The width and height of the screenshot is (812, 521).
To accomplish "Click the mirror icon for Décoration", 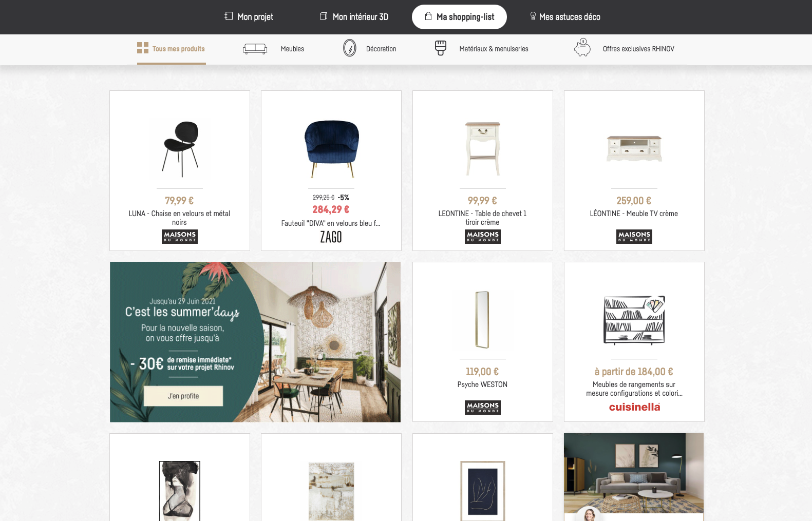I will tap(350, 48).
